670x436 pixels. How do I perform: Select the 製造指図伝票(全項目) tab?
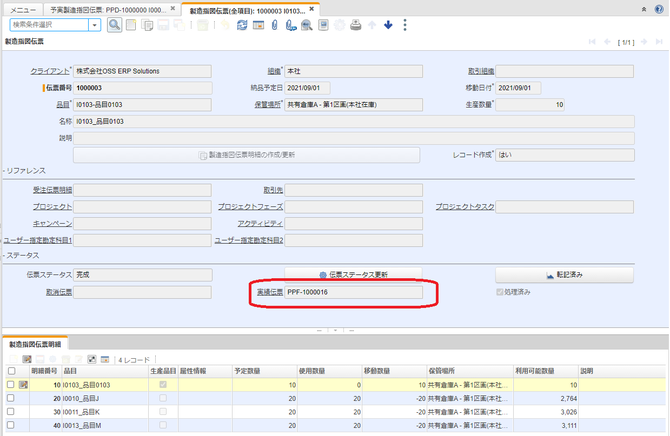(247, 10)
